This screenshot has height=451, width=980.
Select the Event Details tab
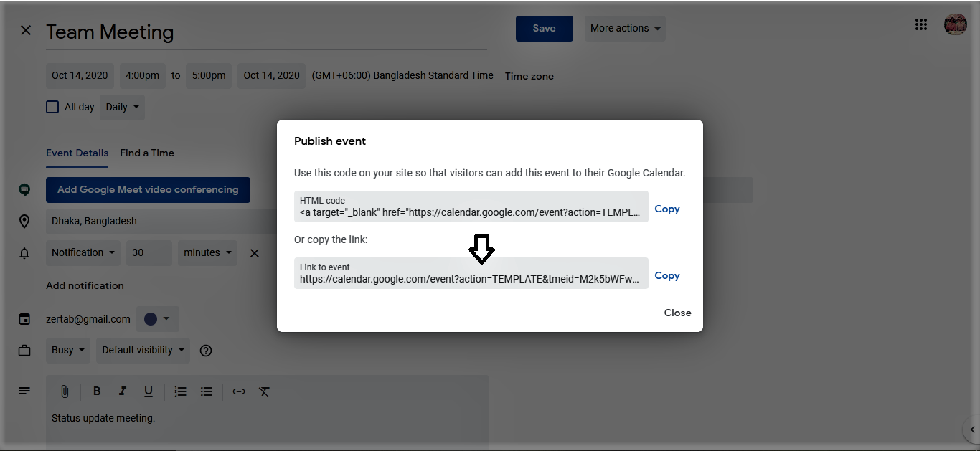tap(77, 153)
